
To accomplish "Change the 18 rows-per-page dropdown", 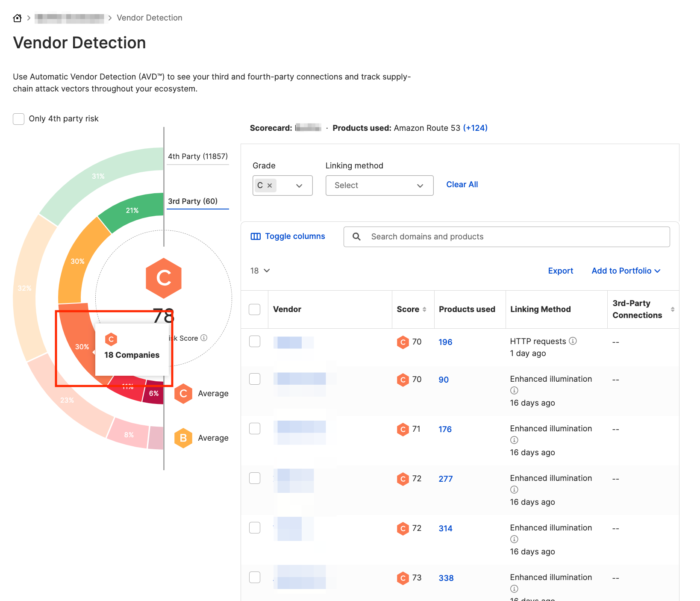I will (x=260, y=271).
